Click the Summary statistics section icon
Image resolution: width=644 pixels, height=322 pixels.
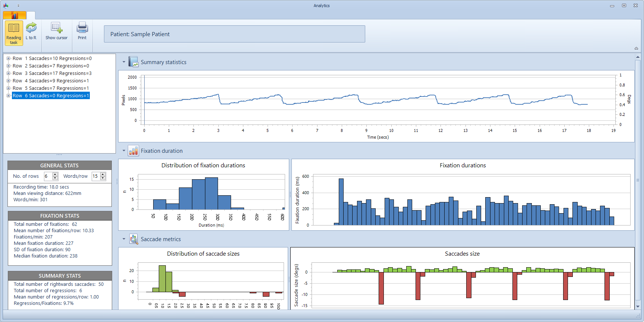click(x=133, y=62)
